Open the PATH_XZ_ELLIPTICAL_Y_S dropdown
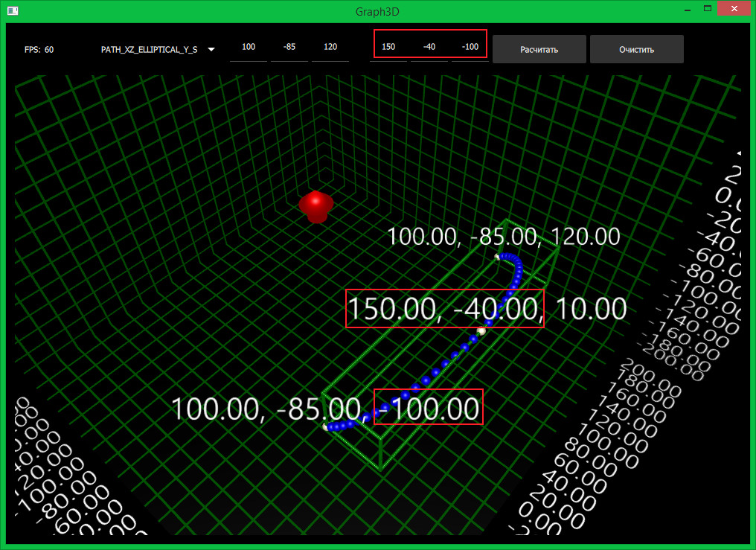This screenshot has height=550, width=756. (157, 50)
